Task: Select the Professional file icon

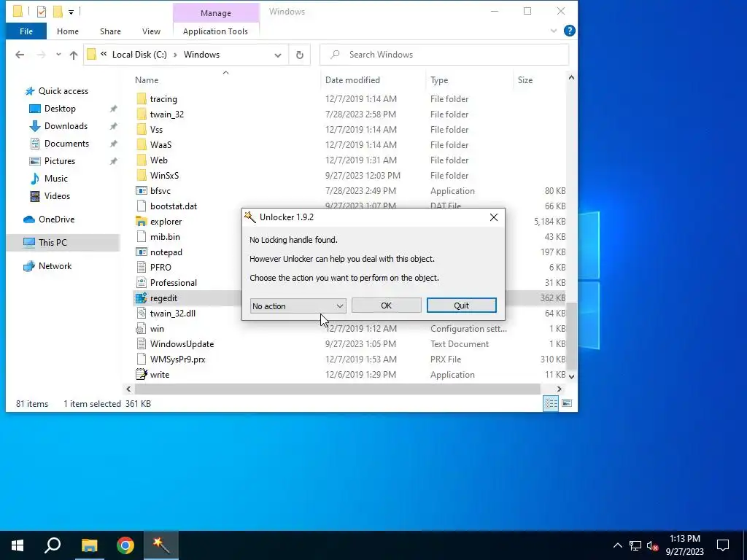Action: (x=141, y=283)
